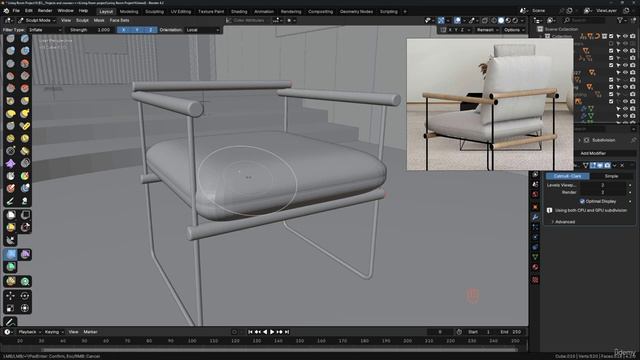Jump to the timeline start frame
Image resolution: width=640 pixels, height=360 pixels.
tap(250, 332)
